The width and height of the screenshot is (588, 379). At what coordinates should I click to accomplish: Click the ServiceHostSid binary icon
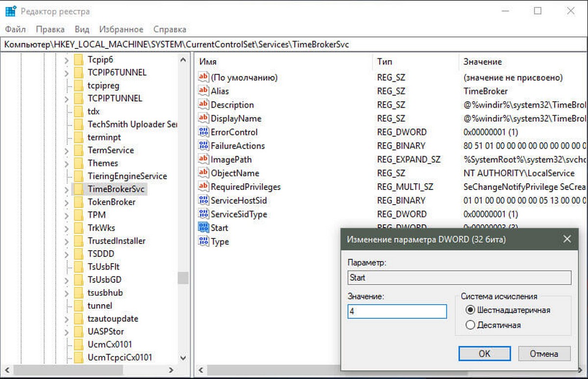203,200
